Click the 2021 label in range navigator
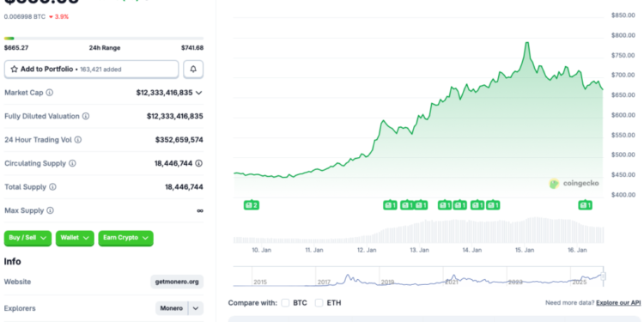 click(x=452, y=283)
